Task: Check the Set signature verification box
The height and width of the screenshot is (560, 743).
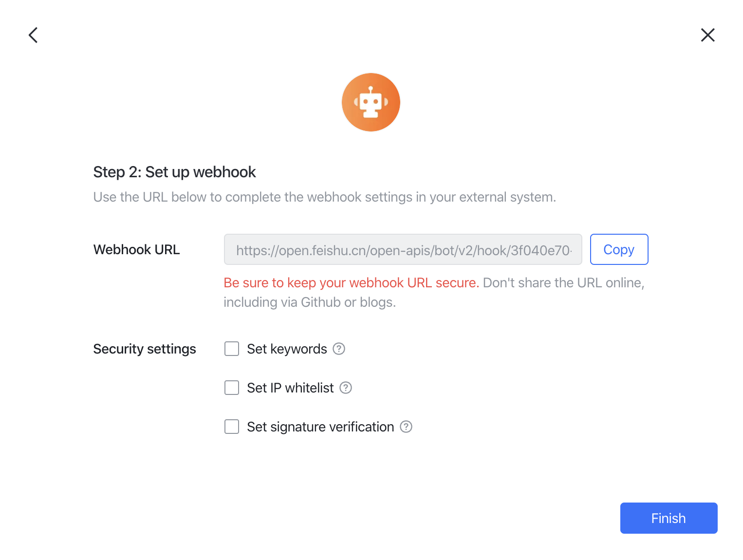Action: tap(232, 427)
